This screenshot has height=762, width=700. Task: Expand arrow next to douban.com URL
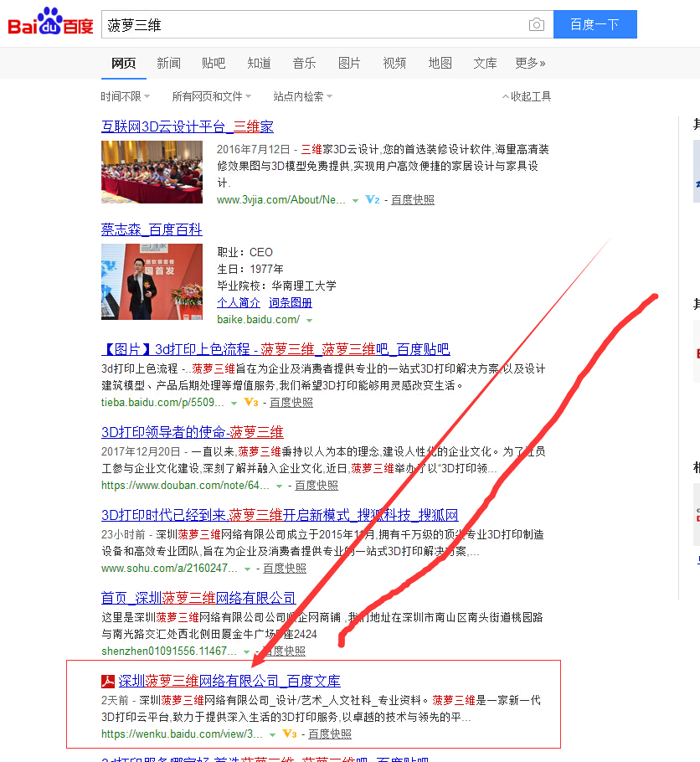pyautogui.click(x=279, y=486)
